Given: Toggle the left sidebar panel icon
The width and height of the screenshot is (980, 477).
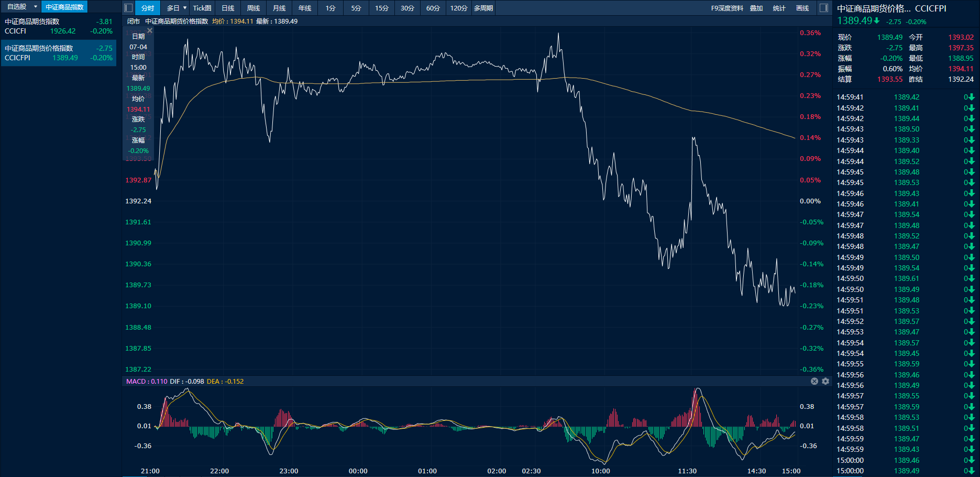Looking at the screenshot, I should pos(128,8).
